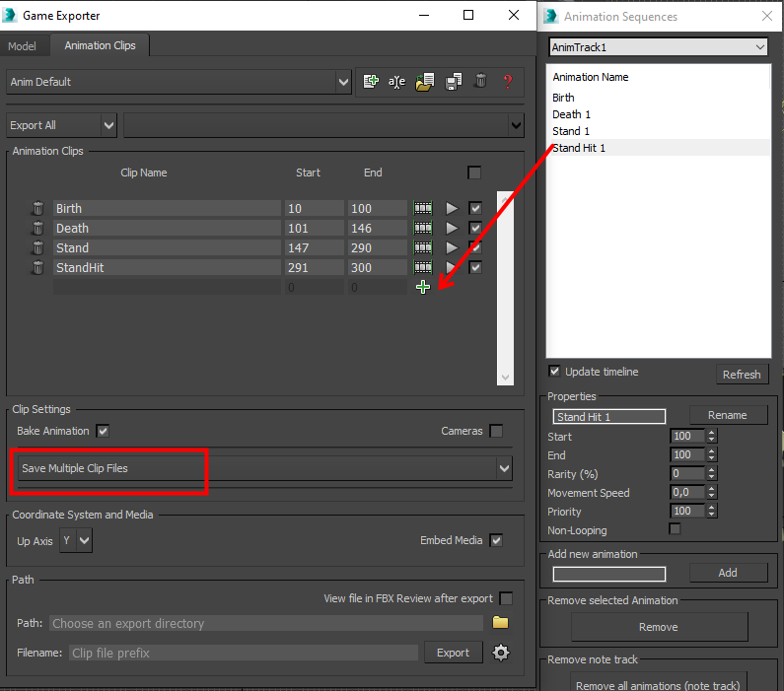
Task: Set Birth clip range via filmstrip icon
Action: (423, 208)
